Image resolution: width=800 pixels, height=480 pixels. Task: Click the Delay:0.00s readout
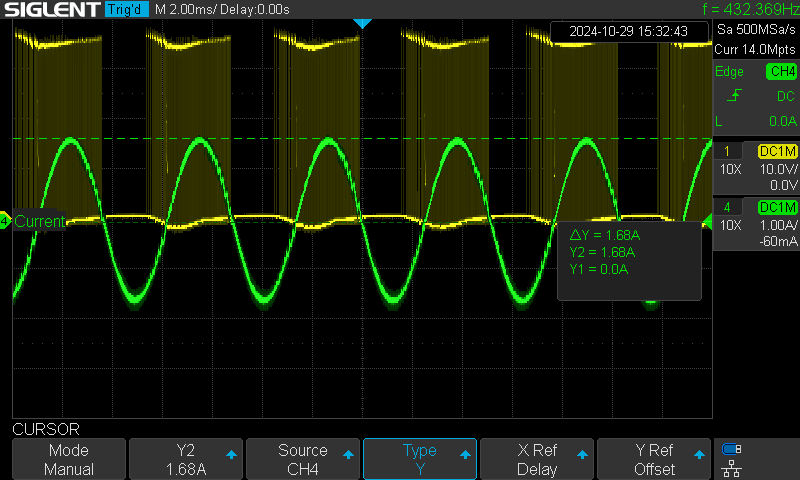255,10
